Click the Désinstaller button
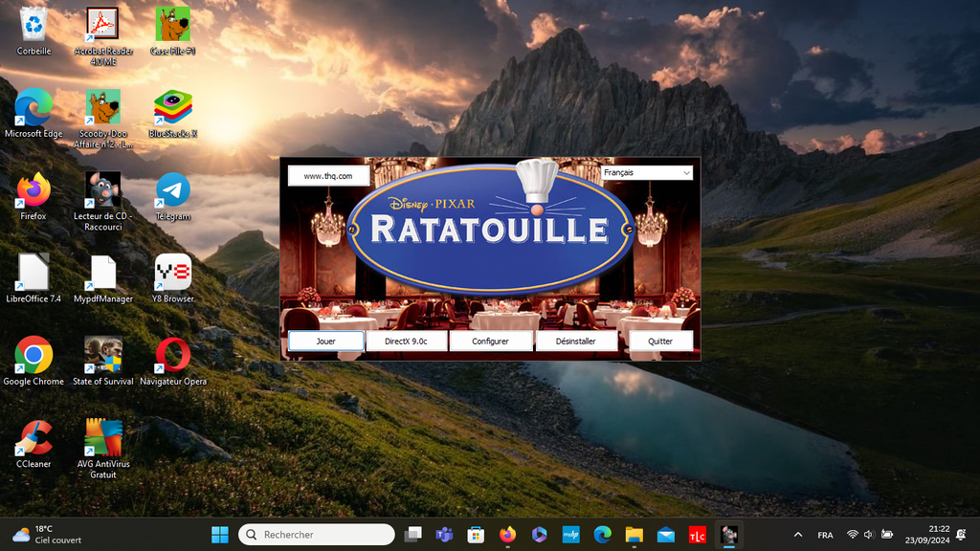The height and width of the screenshot is (551, 980). [x=576, y=342]
